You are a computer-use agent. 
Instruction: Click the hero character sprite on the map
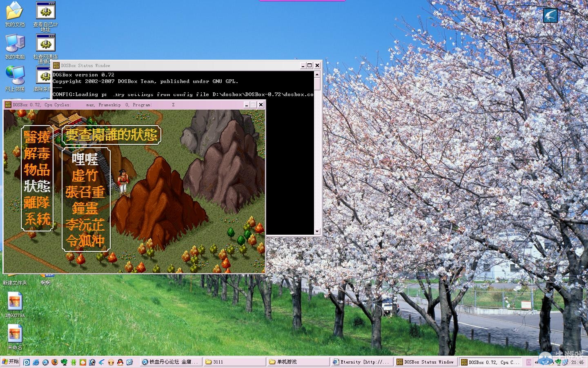pyautogui.click(x=122, y=181)
